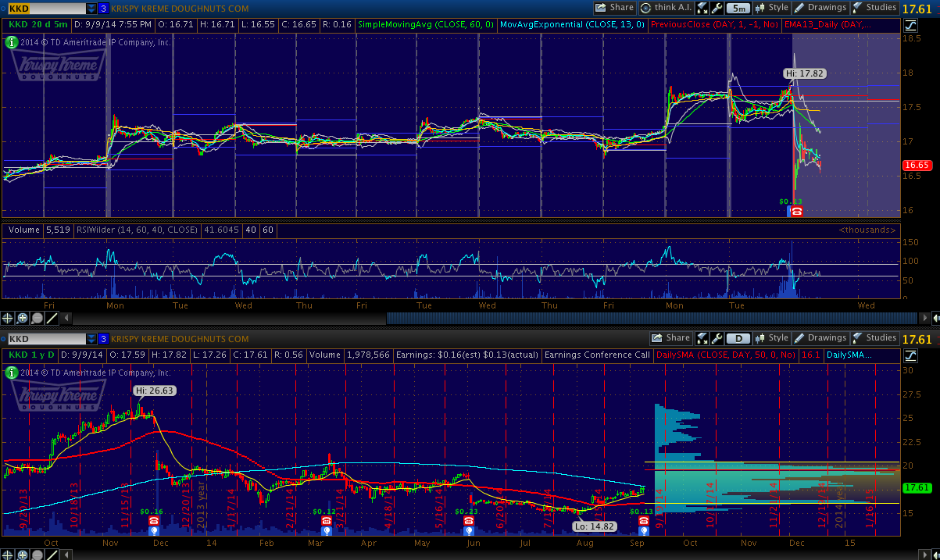
Task: Click the earnings phone icon on intraday chart
Action: pyautogui.click(x=796, y=211)
